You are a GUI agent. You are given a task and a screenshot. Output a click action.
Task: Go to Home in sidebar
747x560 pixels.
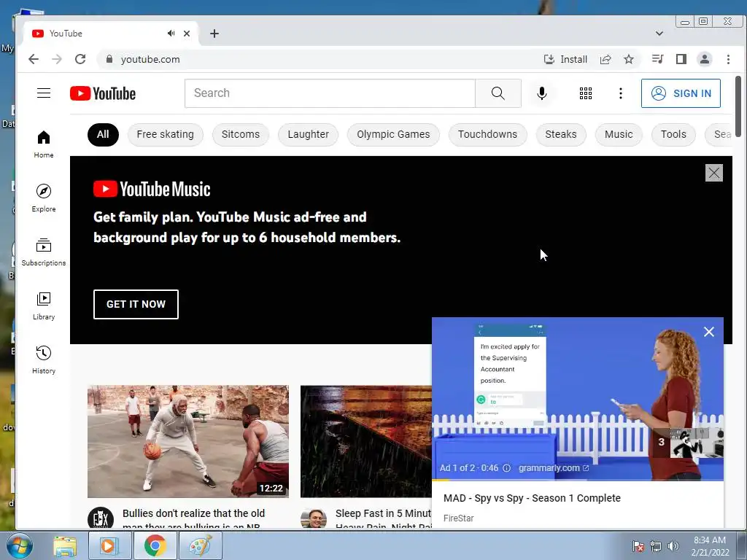coord(43,144)
